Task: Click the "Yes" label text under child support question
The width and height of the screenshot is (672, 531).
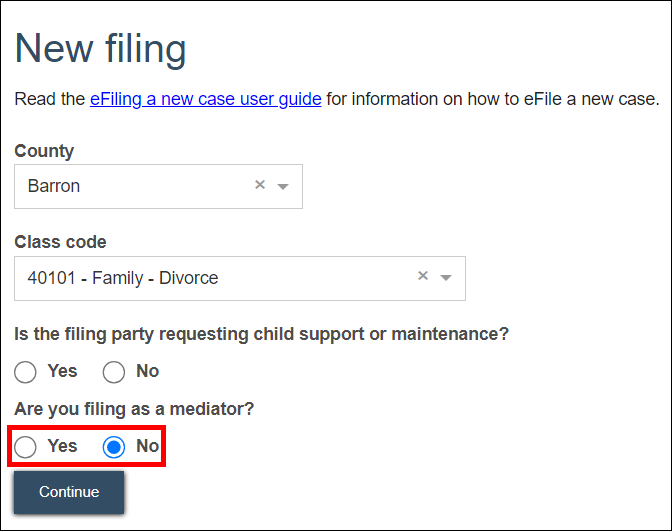Action: [x=62, y=371]
